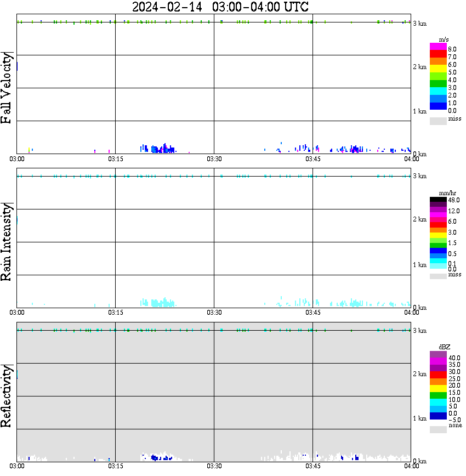Screen dimensions: 466x476
Task: Click the "-5.0" value in the dBZ legend
Action: click(x=454, y=420)
